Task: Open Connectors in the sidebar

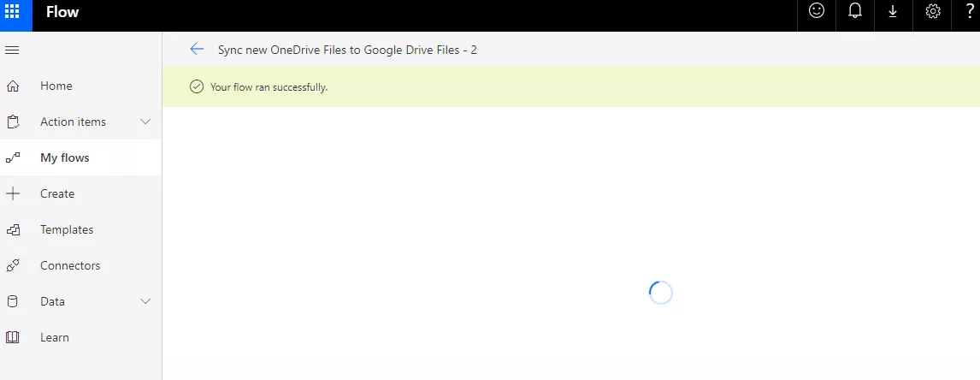Action: 70,265
